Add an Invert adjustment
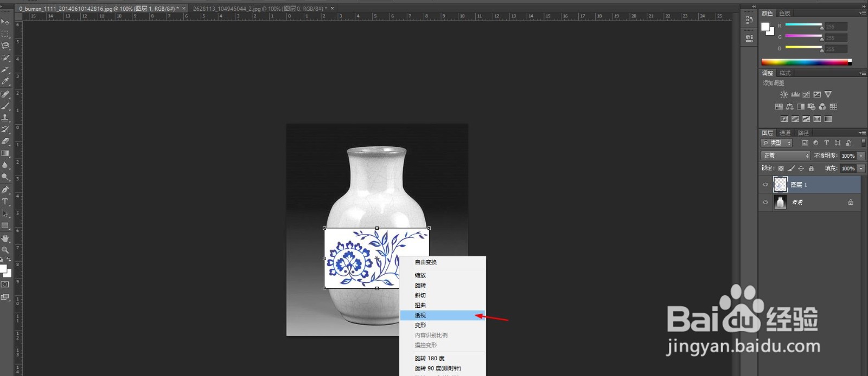Screen dimensions: 868x376 [x=784, y=119]
